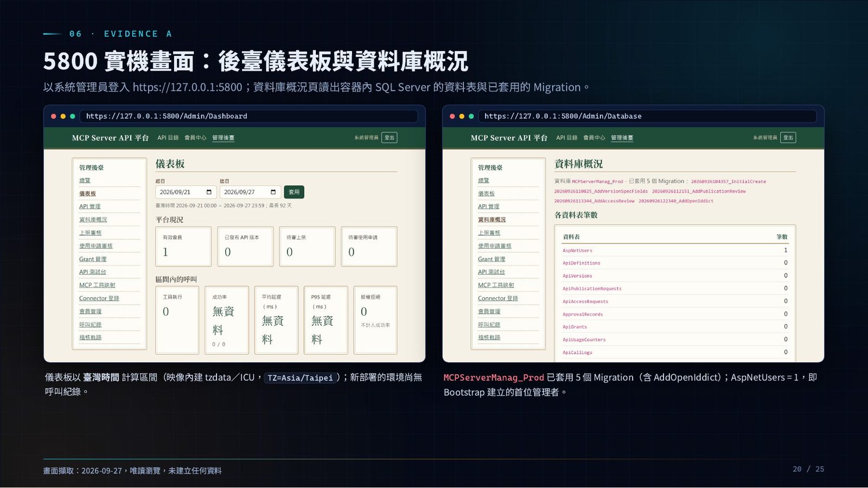Open 上架審核 in Dashboard window sidebar
Screen dimensions: 868x488
(90, 233)
